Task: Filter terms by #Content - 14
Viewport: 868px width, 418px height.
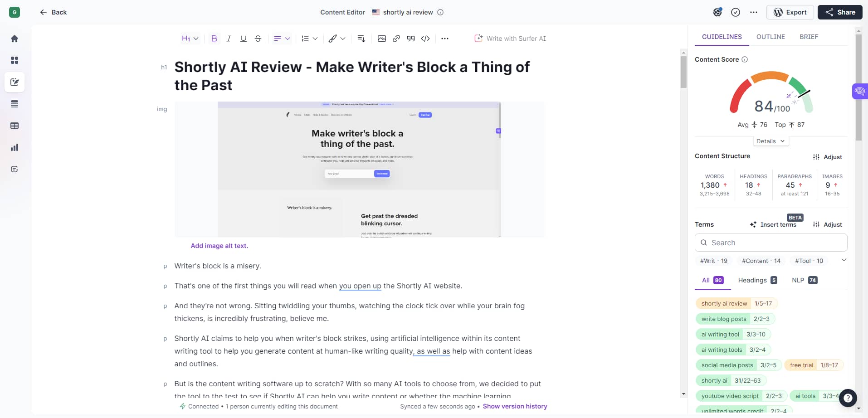Action: click(x=761, y=261)
